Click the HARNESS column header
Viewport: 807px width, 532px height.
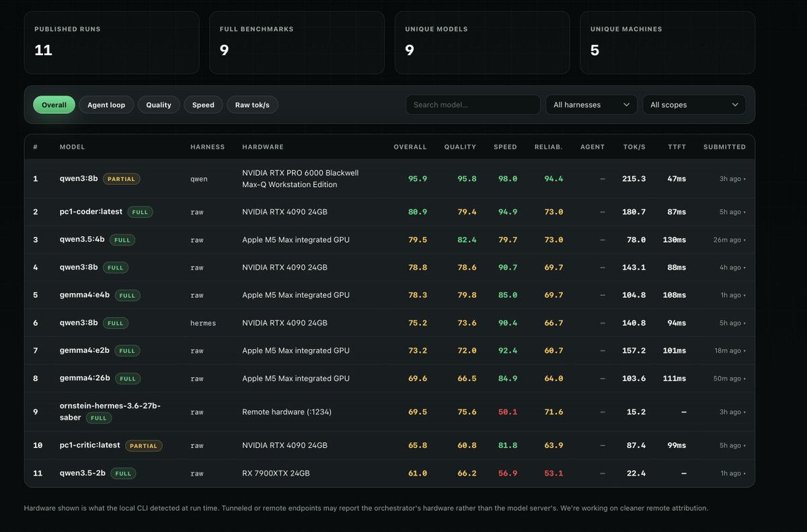point(208,147)
